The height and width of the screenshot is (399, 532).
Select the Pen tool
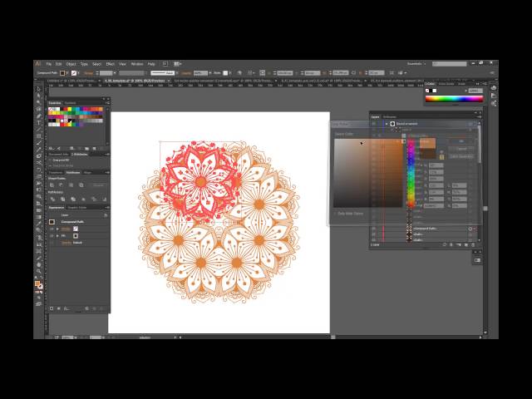(x=39, y=116)
